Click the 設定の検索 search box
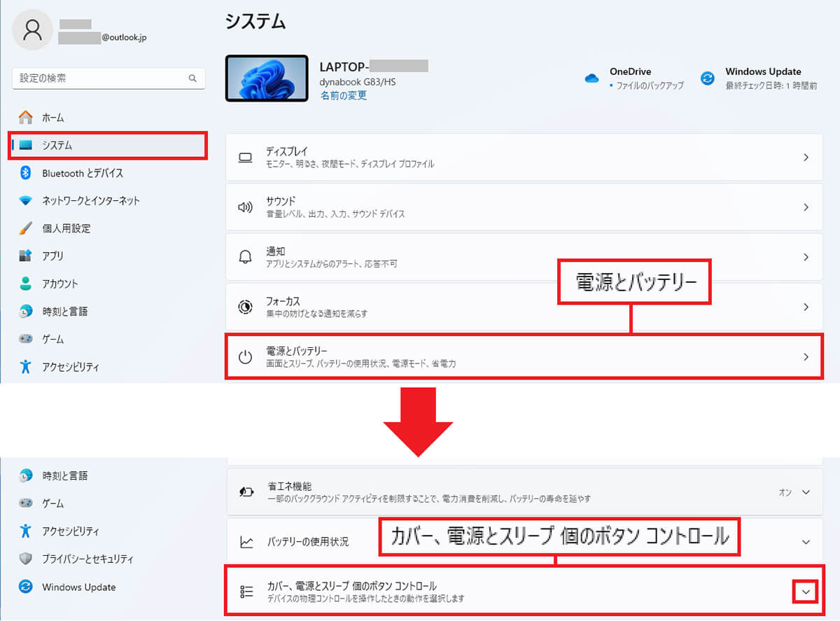840x621 pixels. pyautogui.click(x=108, y=78)
